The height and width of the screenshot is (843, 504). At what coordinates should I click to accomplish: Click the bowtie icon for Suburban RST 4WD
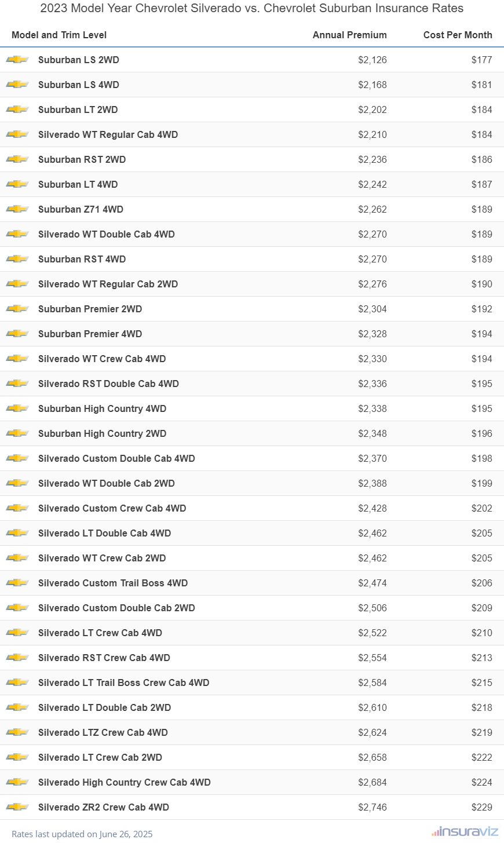click(x=17, y=259)
